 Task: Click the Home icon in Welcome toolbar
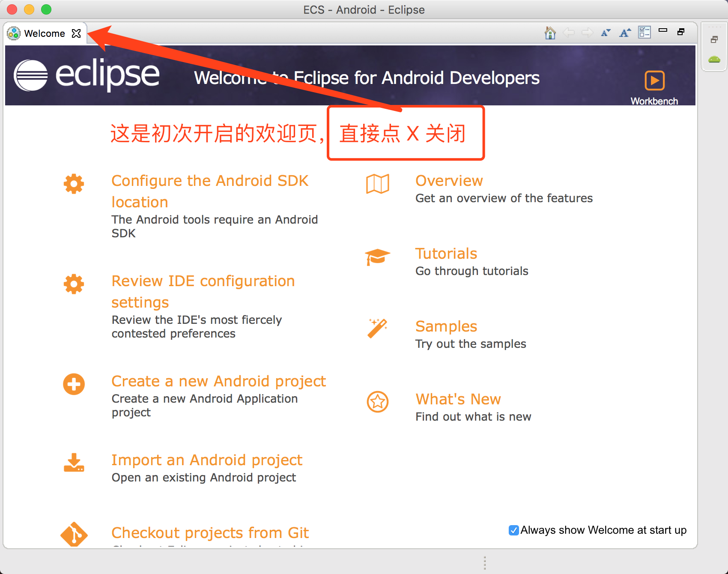coord(550,33)
